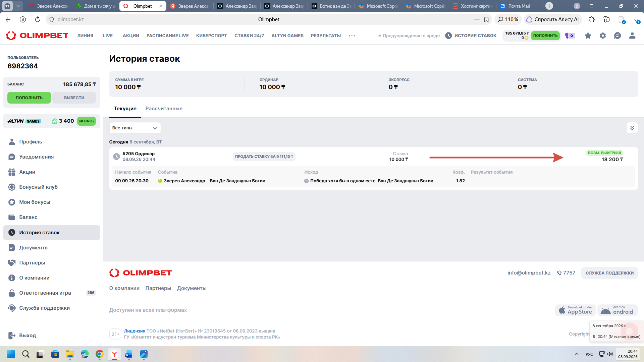Click info@olimpbet.kz email link
This screenshot has height=362, width=644.
[x=529, y=273]
